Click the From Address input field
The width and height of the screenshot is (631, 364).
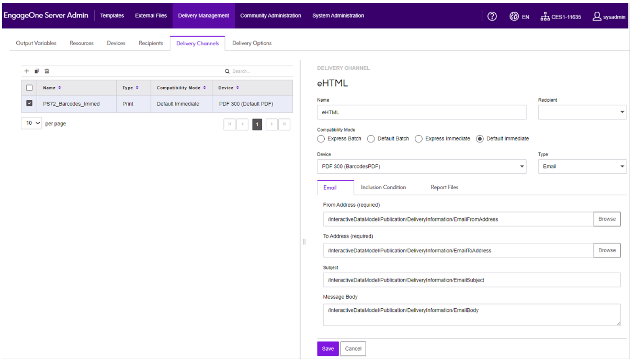(458, 219)
